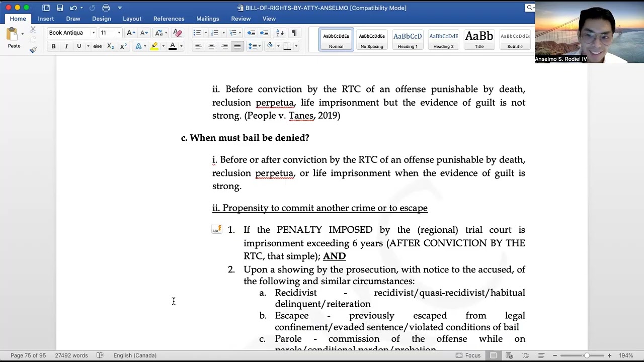This screenshot has height=362, width=644.
Task: Click Increase Font Size icon
Action: (131, 33)
